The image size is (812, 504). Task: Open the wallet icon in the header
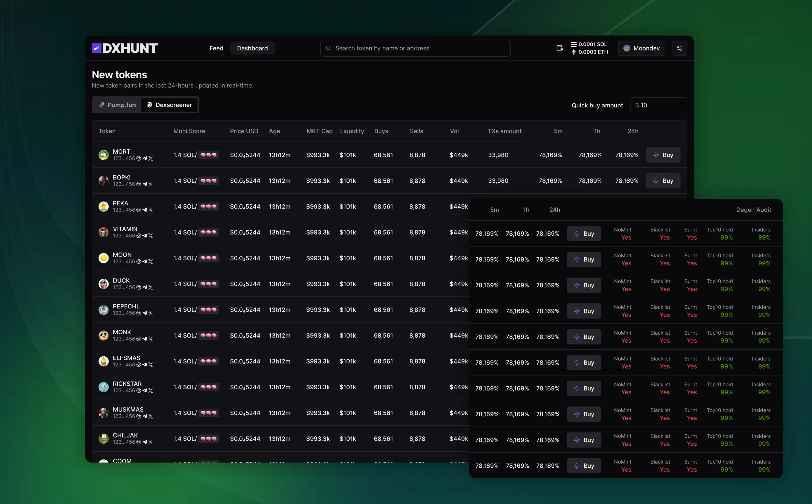tap(560, 48)
